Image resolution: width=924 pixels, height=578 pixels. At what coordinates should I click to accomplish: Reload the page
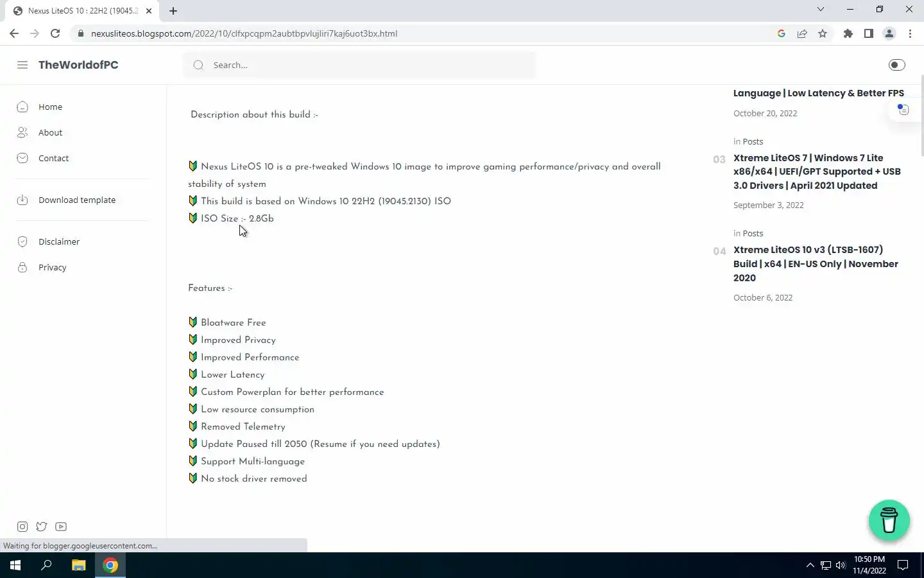(x=55, y=33)
